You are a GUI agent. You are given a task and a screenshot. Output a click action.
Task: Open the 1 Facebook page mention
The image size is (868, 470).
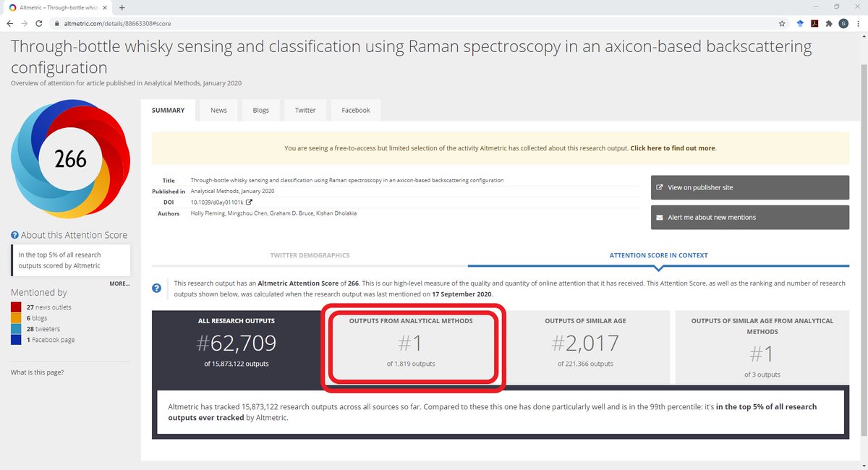click(50, 340)
